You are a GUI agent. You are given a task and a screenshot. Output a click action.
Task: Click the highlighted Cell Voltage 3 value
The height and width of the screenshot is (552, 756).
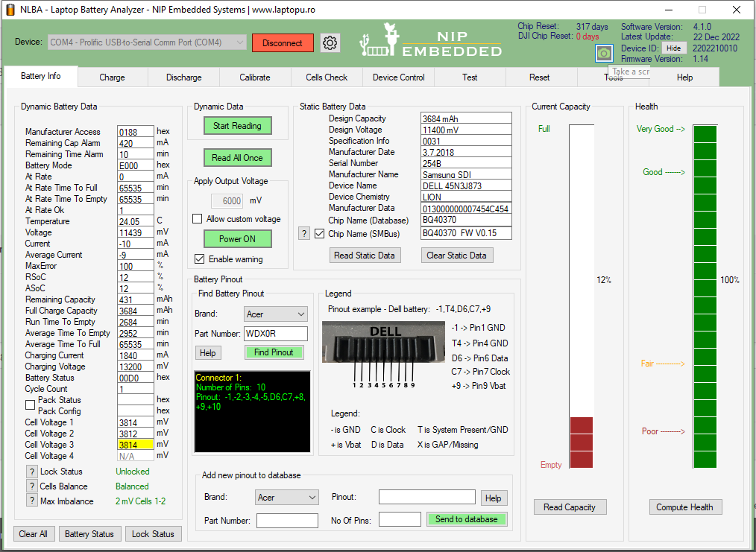136,445
